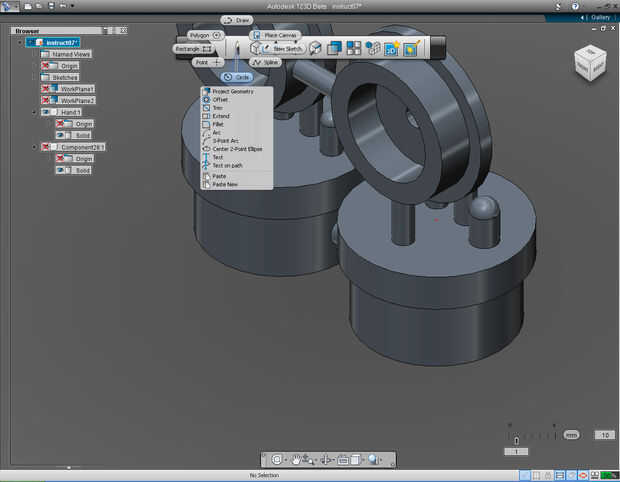Click the magnifier globe icon in navigation bar

click(x=373, y=459)
